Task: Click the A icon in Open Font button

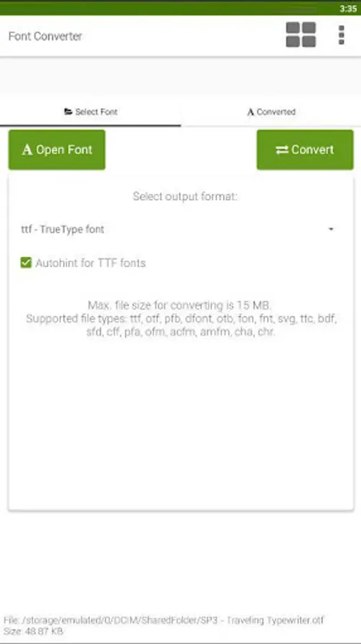Action: (x=27, y=150)
